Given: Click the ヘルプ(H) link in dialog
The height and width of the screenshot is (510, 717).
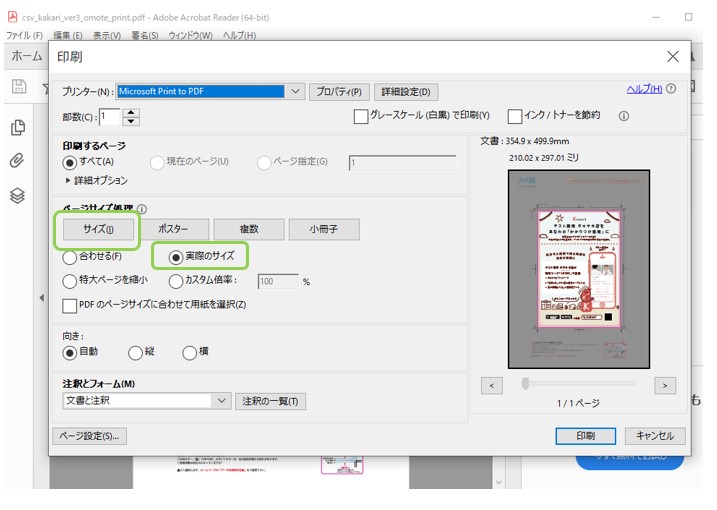Looking at the screenshot, I should (x=644, y=89).
